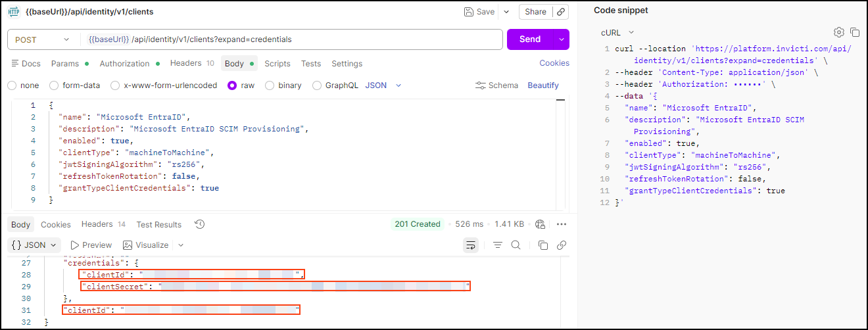Copy the response body icon
Image resolution: width=868 pixels, height=330 pixels.
[543, 245]
